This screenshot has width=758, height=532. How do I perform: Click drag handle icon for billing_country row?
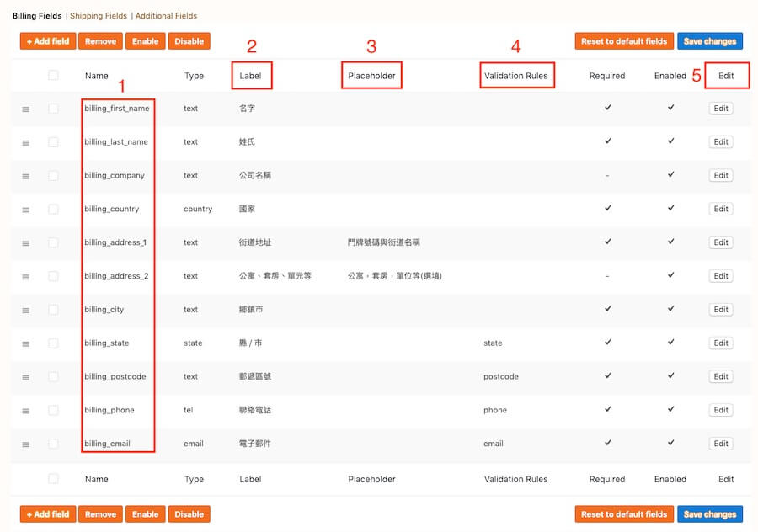tap(25, 210)
